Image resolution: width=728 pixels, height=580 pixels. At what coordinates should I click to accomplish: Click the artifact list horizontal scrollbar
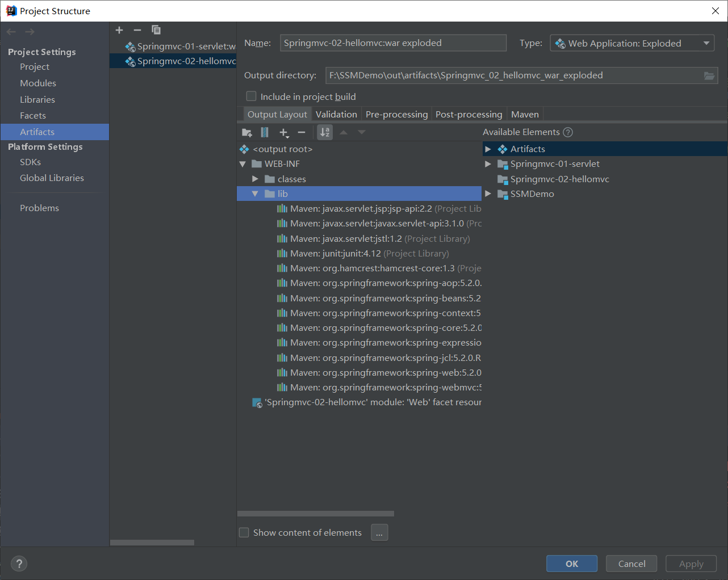152,543
